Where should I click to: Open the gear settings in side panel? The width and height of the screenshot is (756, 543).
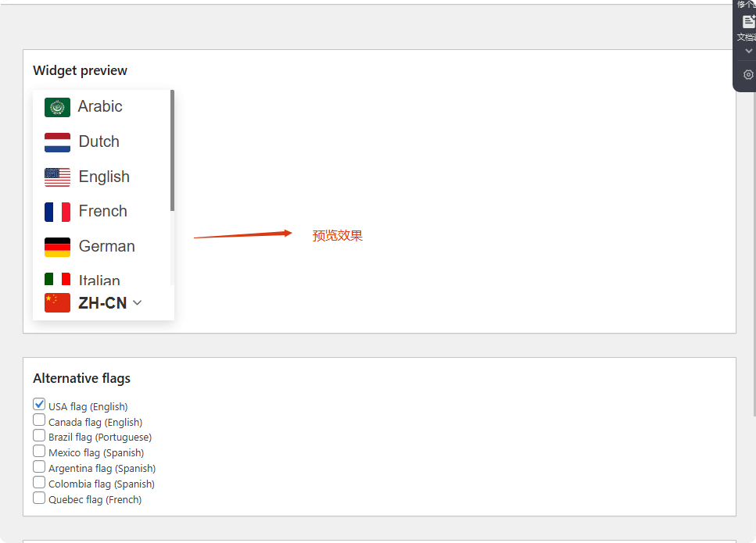click(748, 75)
